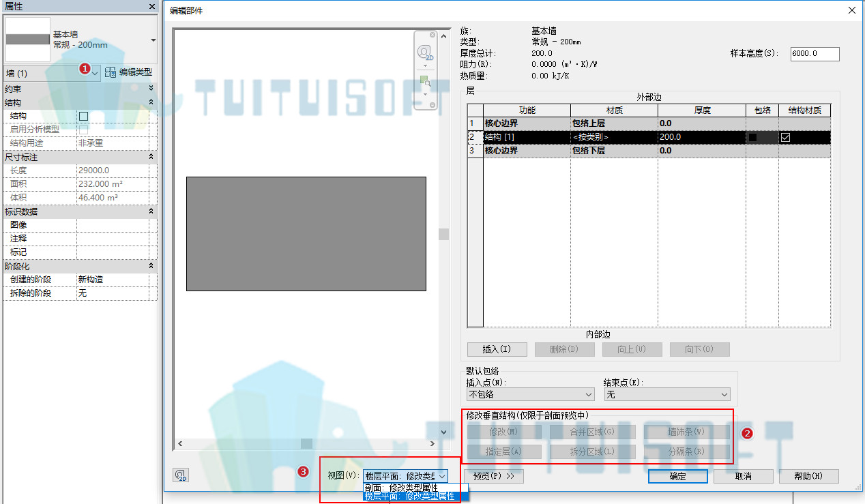Click the preview vertical scrollbar thumb
The width and height of the screenshot is (865, 504).
click(443, 234)
